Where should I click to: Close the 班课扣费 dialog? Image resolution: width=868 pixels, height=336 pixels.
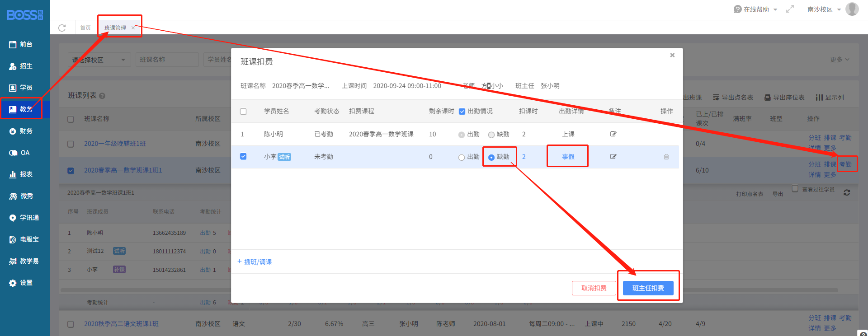point(672,55)
